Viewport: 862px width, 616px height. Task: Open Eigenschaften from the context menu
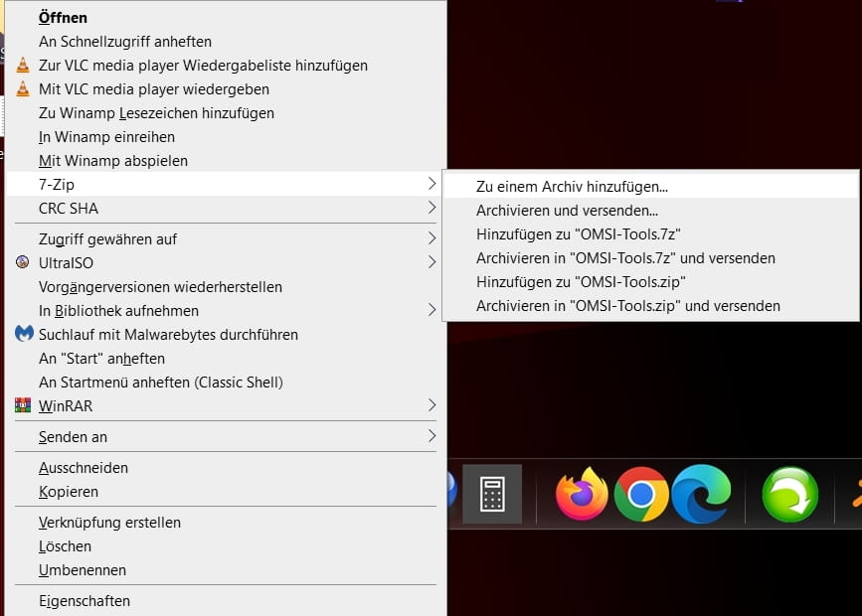pos(85,601)
